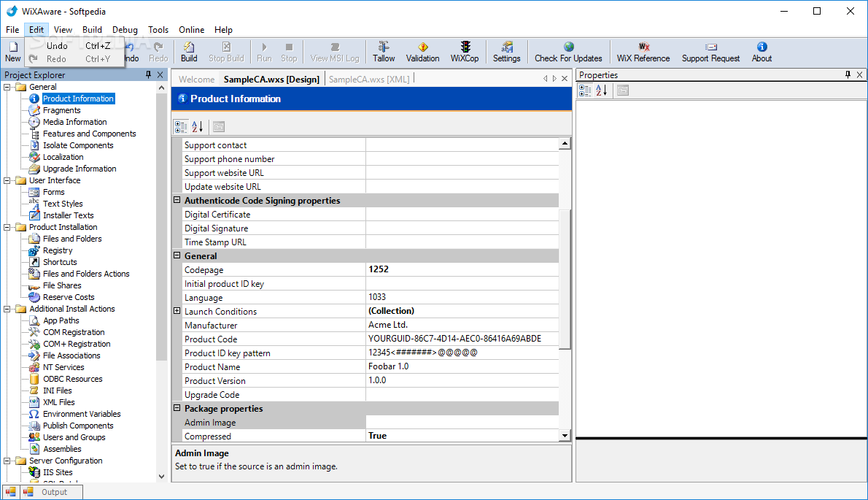The width and height of the screenshot is (868, 500).
Task: Show next document tabs arrow
Action: click(x=554, y=79)
